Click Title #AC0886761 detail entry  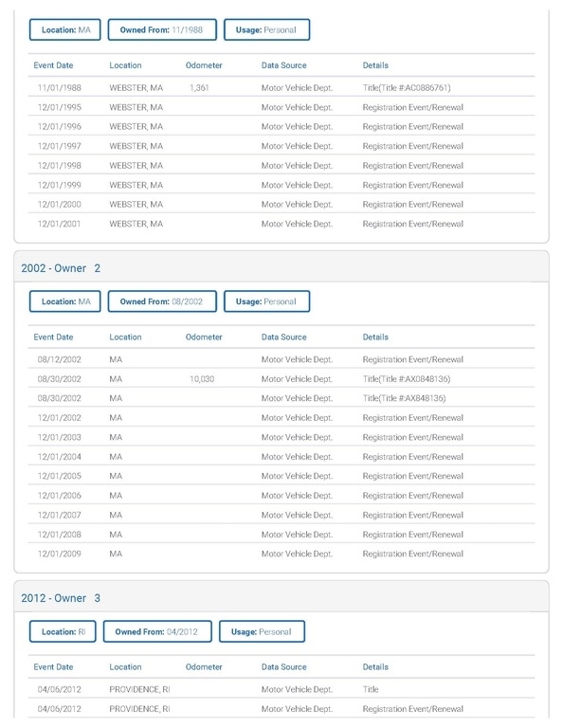(x=407, y=88)
